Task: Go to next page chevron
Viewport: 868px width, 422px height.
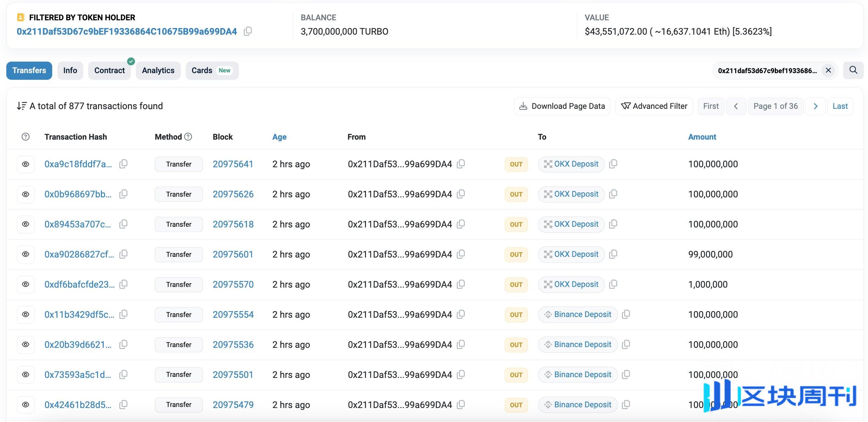Action: [x=815, y=106]
